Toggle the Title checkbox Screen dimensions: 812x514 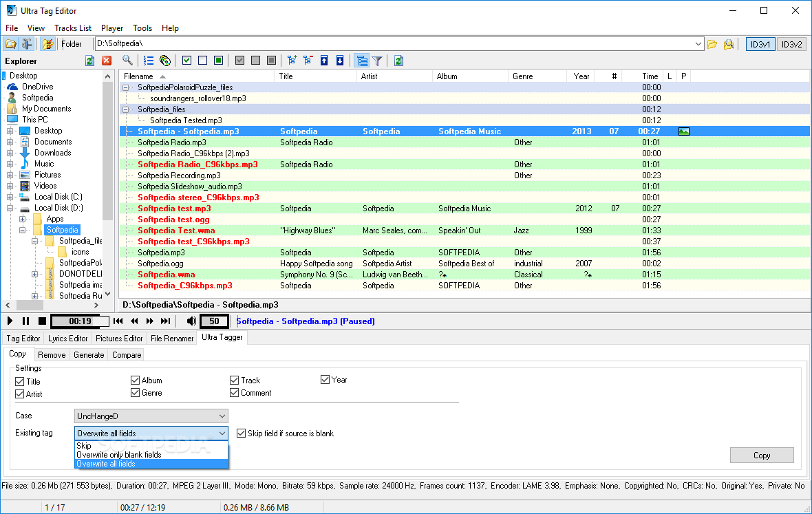[20, 381]
